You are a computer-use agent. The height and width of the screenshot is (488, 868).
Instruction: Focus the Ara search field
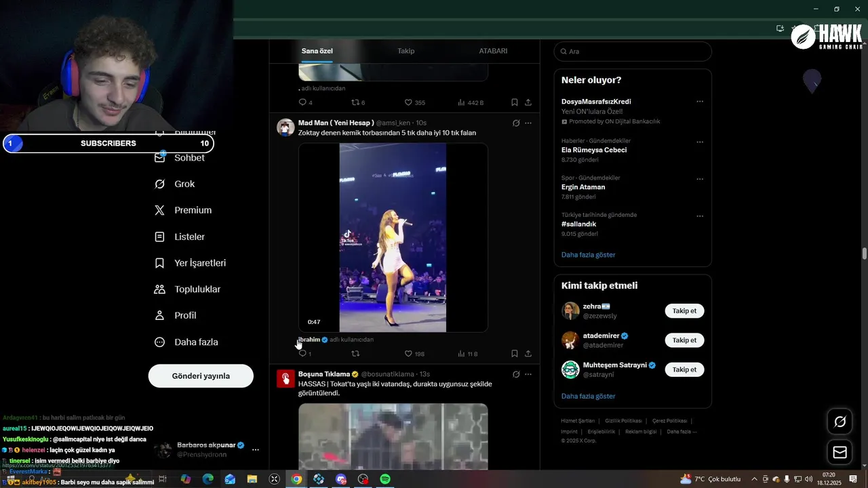coord(633,52)
